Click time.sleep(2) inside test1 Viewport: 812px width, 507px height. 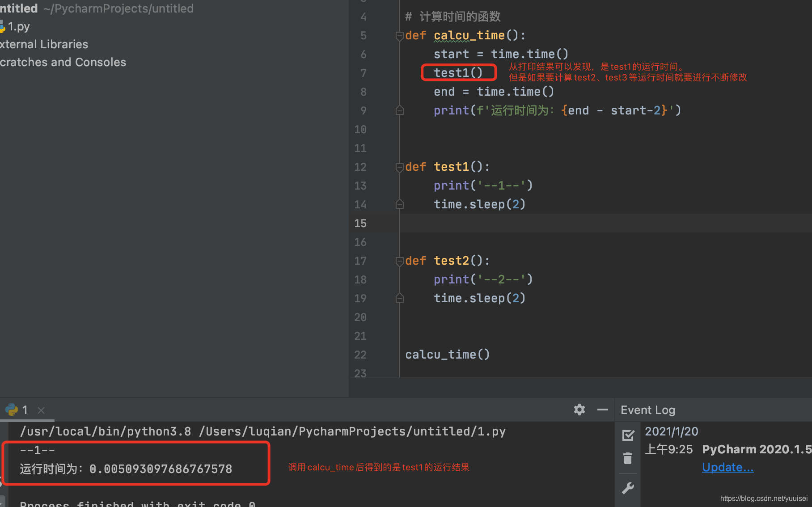click(480, 204)
